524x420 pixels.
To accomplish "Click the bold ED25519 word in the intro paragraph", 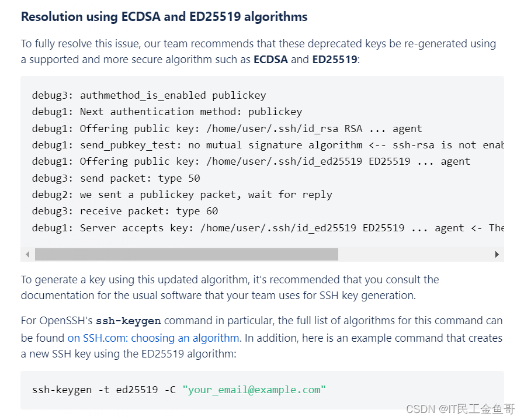I will [335, 60].
